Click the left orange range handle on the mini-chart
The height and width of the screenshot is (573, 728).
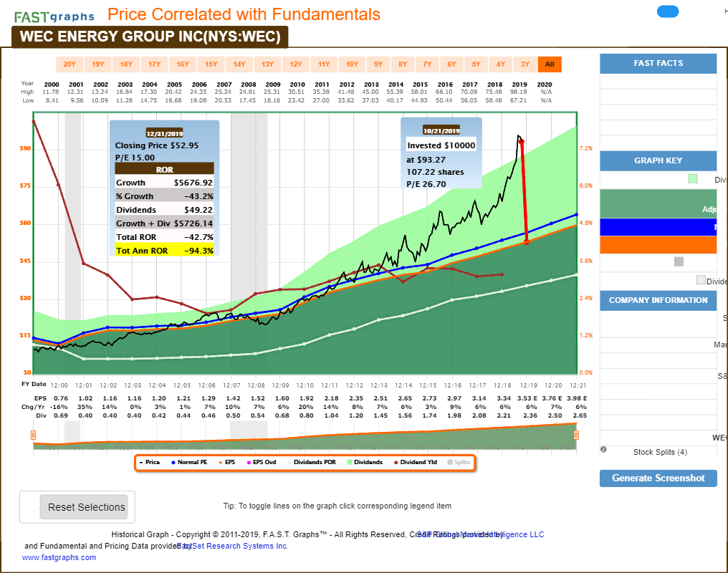click(x=33, y=434)
